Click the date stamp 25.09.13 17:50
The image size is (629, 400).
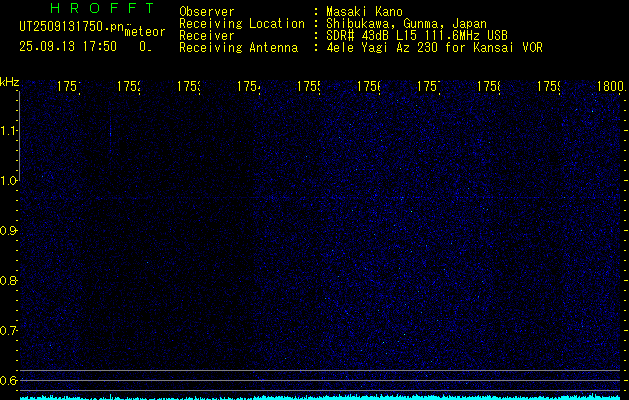(68, 46)
